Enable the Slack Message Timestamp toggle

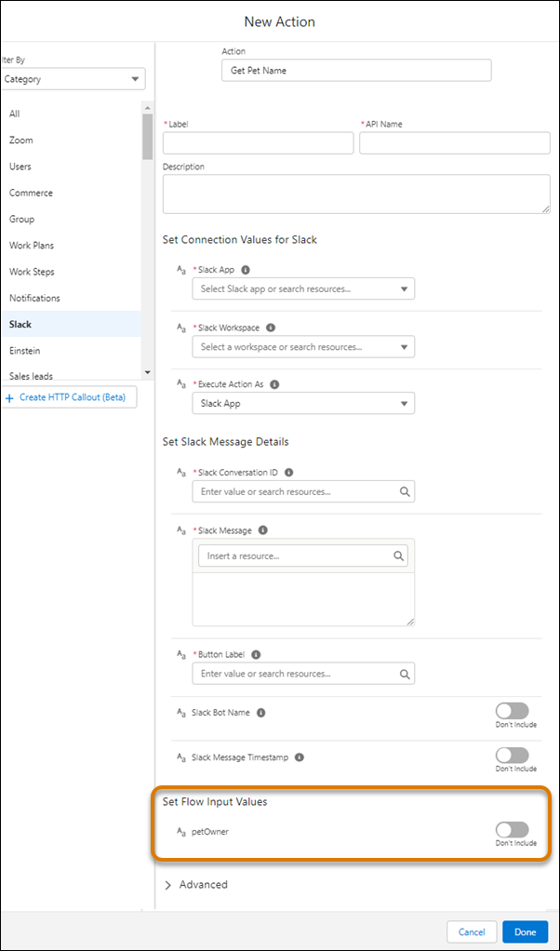pyautogui.click(x=513, y=756)
